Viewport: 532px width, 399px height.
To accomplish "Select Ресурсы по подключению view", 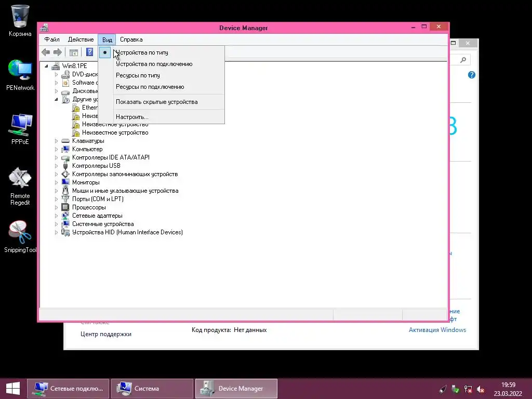I will [x=162, y=87].
